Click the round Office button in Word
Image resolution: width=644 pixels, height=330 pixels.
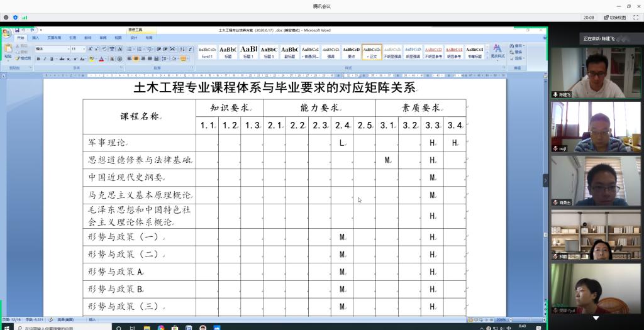(6, 33)
